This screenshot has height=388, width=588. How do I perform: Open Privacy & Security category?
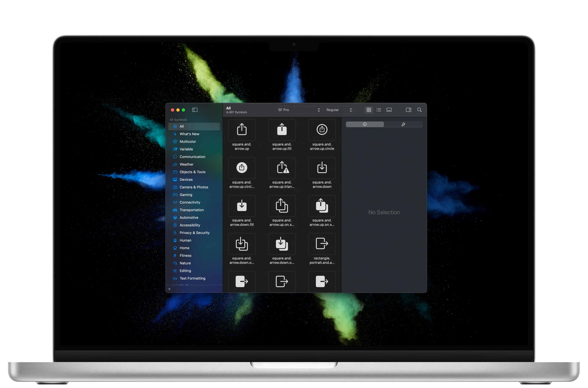pyautogui.click(x=194, y=233)
